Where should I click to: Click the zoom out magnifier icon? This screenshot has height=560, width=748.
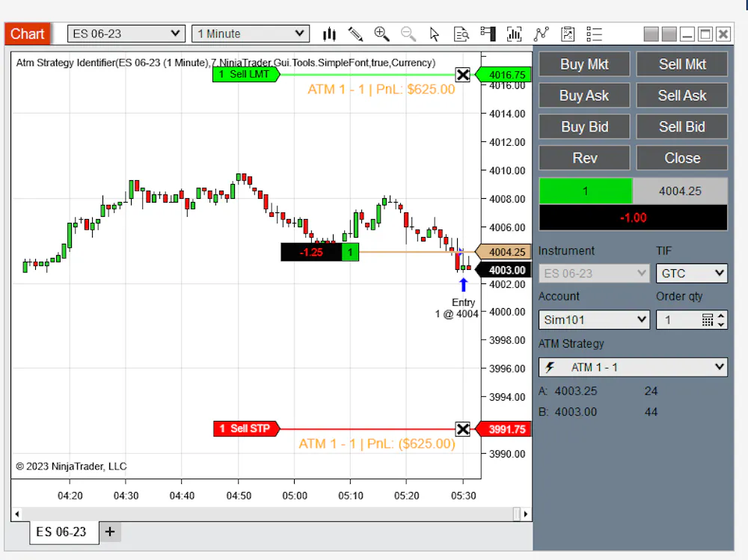(x=408, y=34)
